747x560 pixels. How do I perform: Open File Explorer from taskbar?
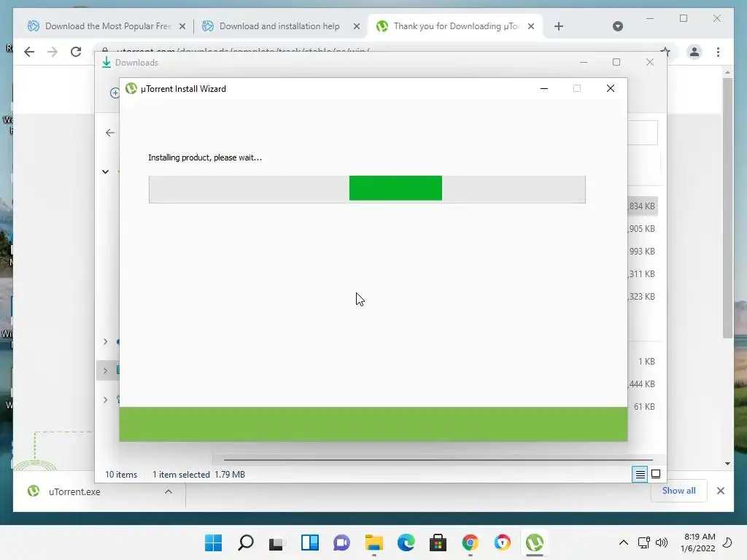[x=374, y=542]
